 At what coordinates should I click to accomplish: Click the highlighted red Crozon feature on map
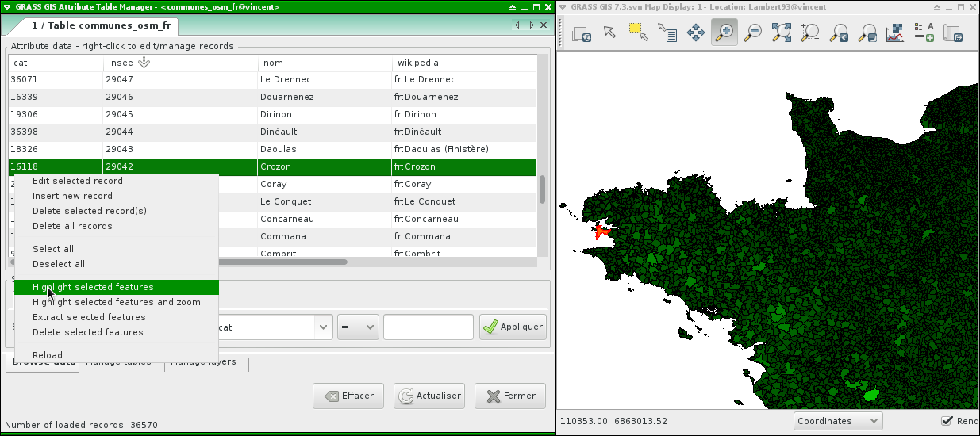click(600, 231)
